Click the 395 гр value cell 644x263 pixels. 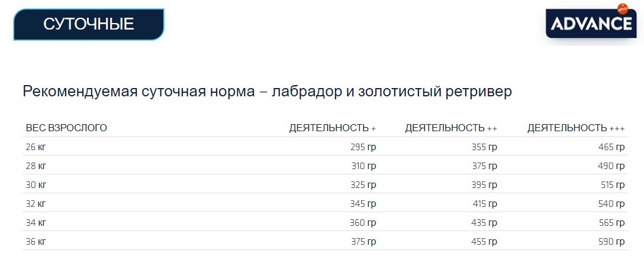pyautogui.click(x=484, y=185)
